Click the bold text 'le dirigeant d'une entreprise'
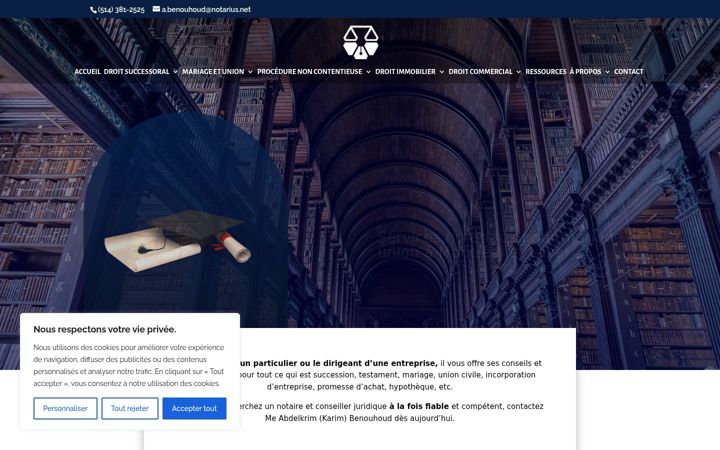 tap(375, 363)
